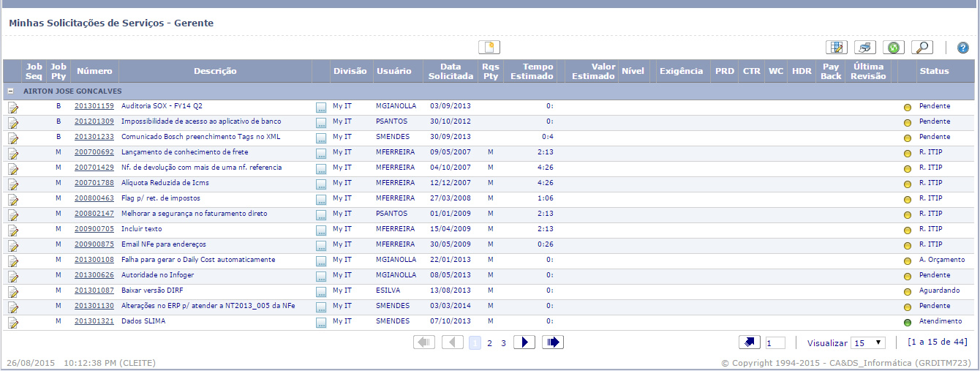
Task: Go to next page arrow
Action: coord(524,342)
